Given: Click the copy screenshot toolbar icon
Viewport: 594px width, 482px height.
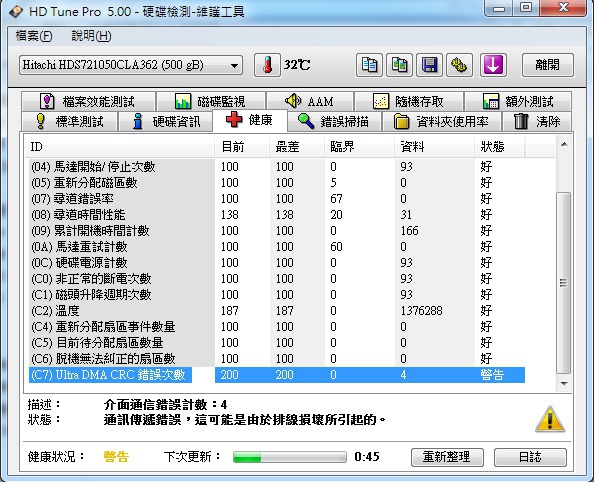Looking at the screenshot, I should (399, 65).
